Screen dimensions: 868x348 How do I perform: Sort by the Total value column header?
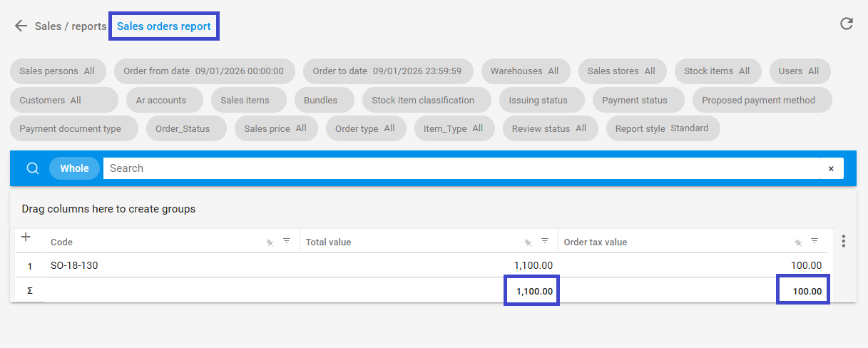[328, 242]
